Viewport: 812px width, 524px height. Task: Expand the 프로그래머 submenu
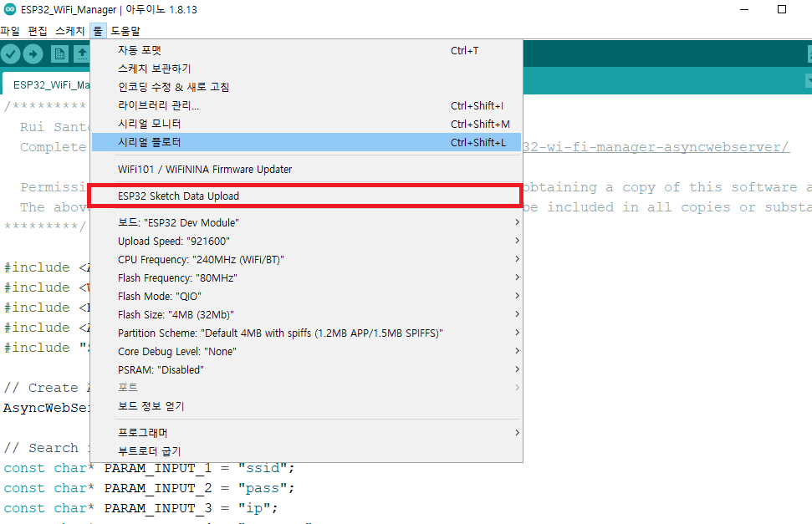[x=307, y=433]
